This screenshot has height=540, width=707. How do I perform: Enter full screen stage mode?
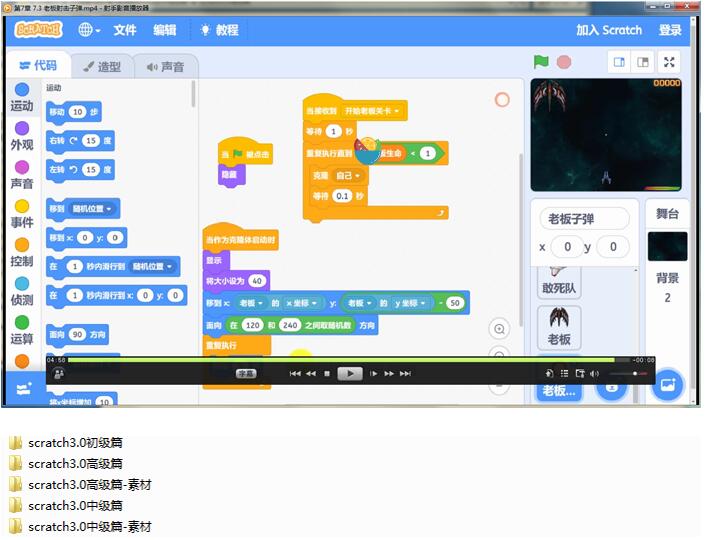tap(670, 62)
